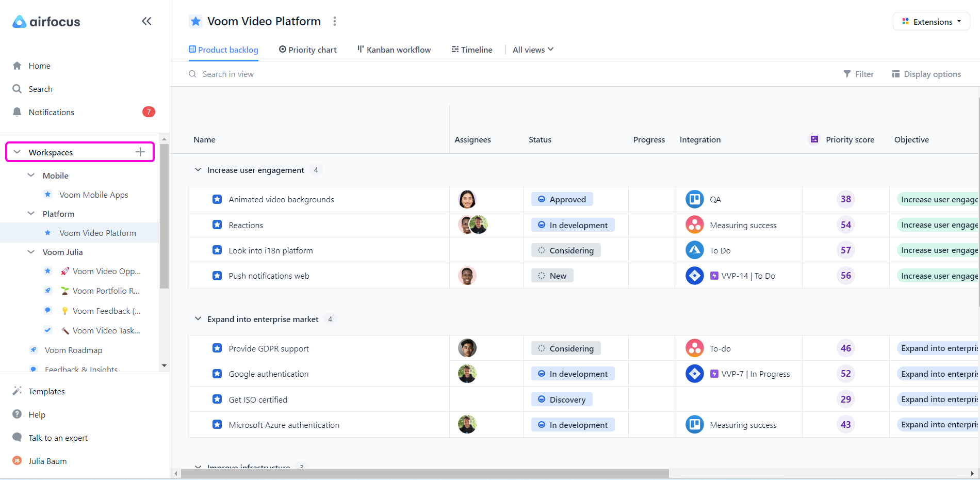
Task: Collapse the sidebar with double-chevron icon
Action: pos(146,21)
